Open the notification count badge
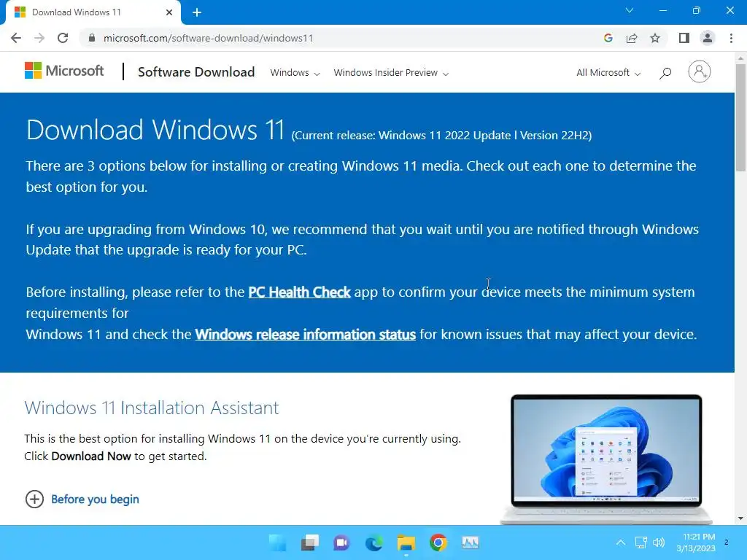Image resolution: width=747 pixels, height=560 pixels. [x=727, y=542]
